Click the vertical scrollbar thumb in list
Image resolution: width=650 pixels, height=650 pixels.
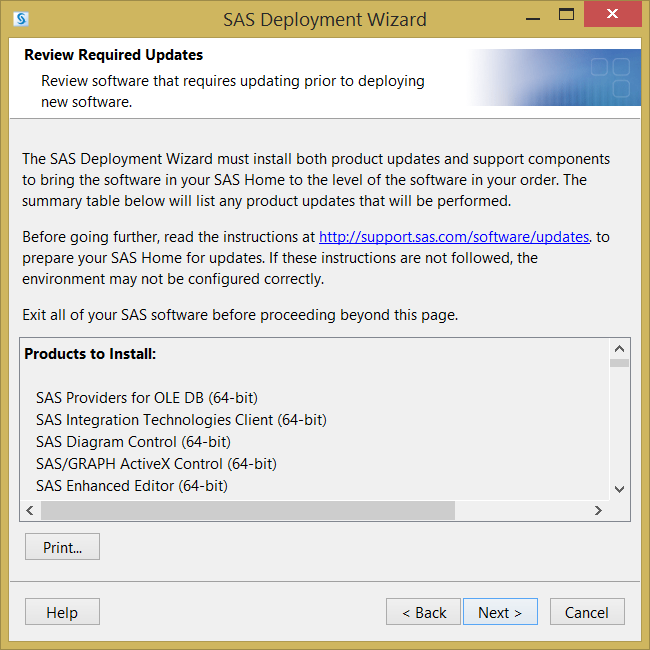click(x=619, y=363)
